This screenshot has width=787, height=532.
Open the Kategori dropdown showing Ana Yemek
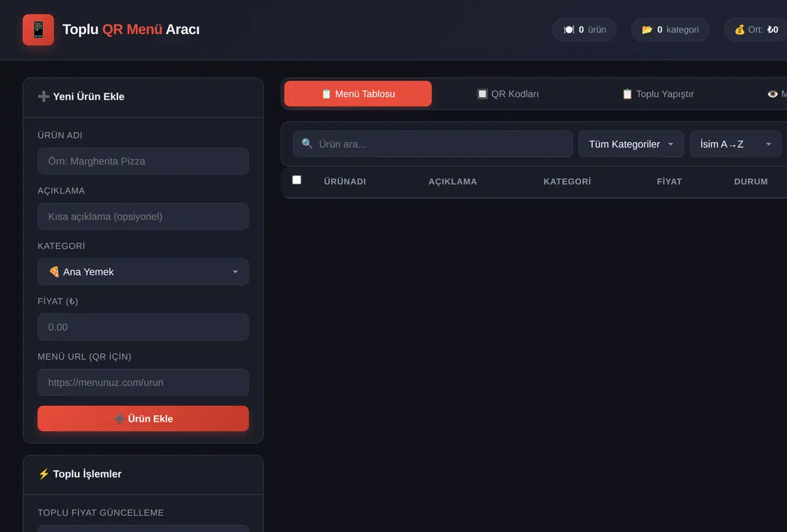click(143, 272)
